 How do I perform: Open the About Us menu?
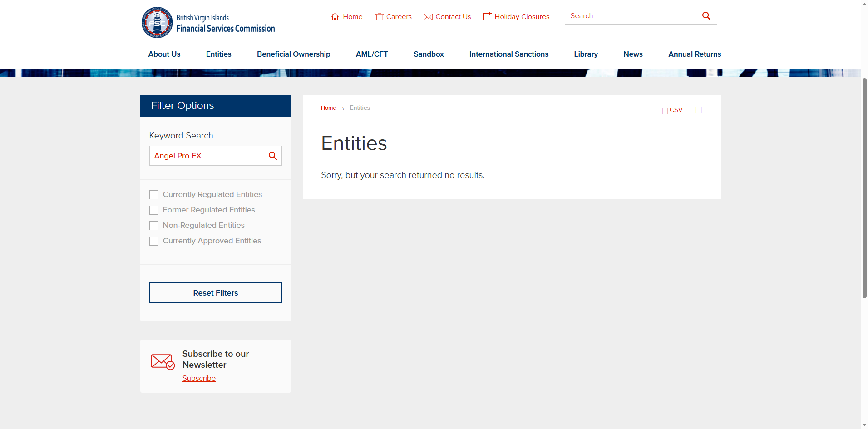[x=164, y=54]
